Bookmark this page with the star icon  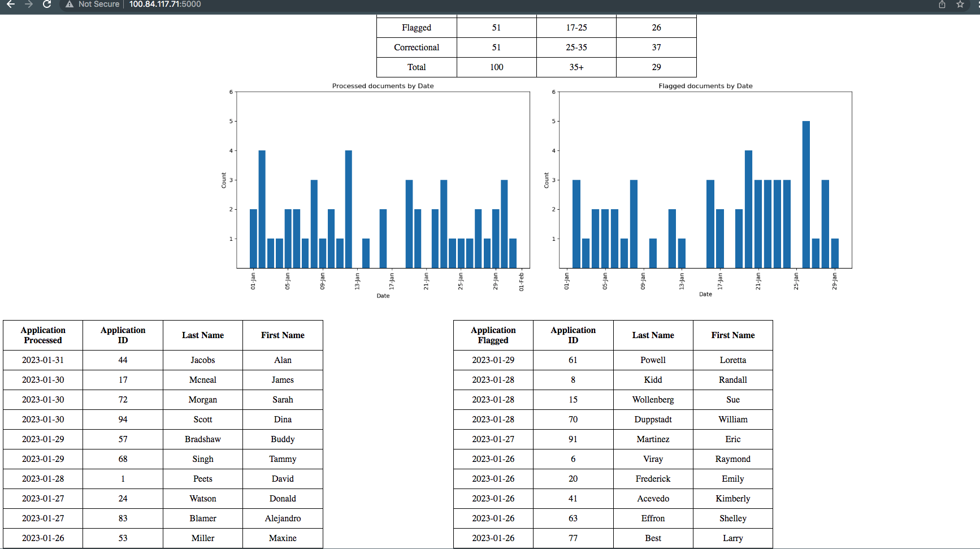coord(960,5)
